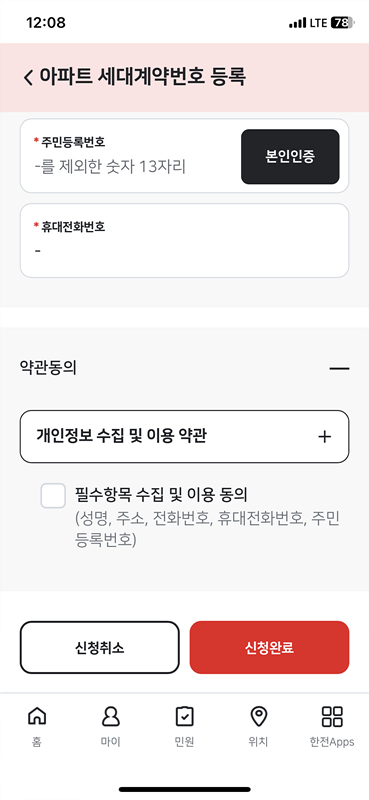Viewport: 369px width, 800px height.
Task: Open the 위치 location pin icon
Action: (x=258, y=716)
